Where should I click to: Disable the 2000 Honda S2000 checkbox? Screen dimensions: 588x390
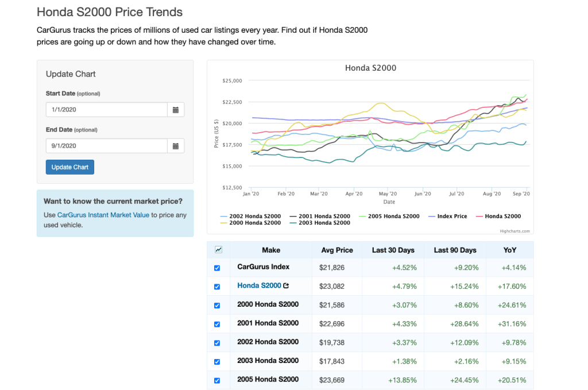coord(217,306)
